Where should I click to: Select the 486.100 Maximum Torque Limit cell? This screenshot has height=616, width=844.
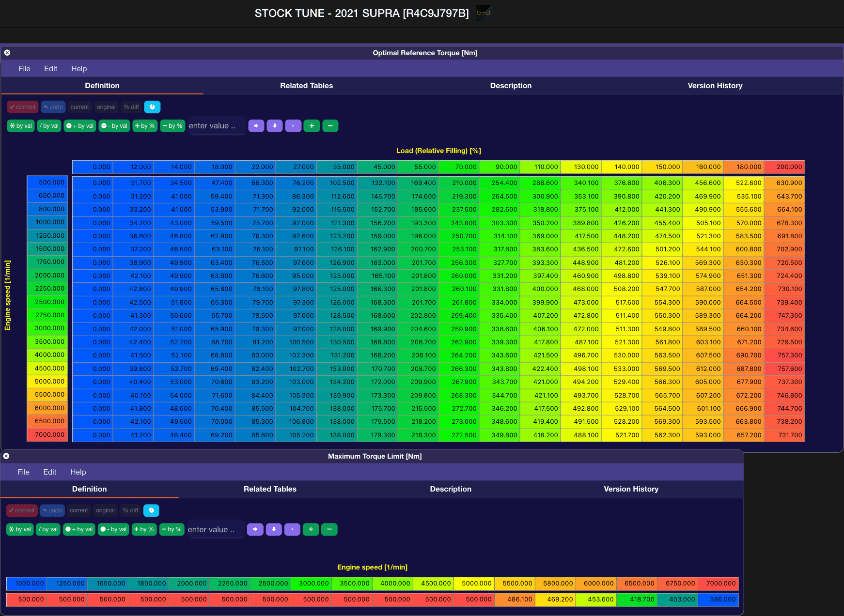point(515,599)
